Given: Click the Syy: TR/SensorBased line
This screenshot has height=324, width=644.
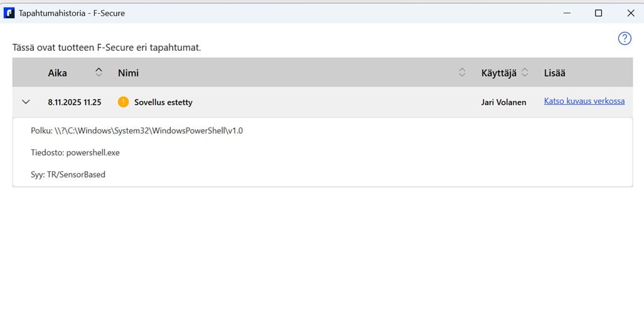Looking at the screenshot, I should pyautogui.click(x=68, y=175).
